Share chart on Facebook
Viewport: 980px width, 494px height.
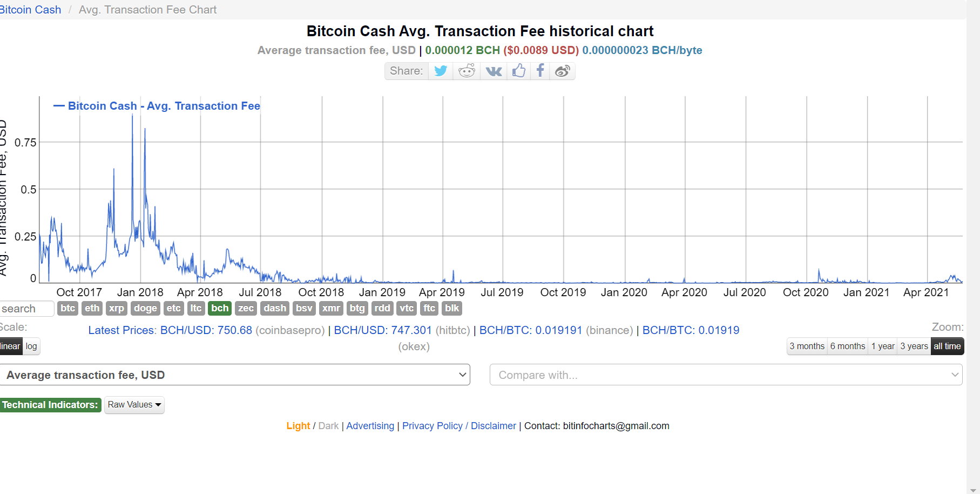tap(540, 71)
